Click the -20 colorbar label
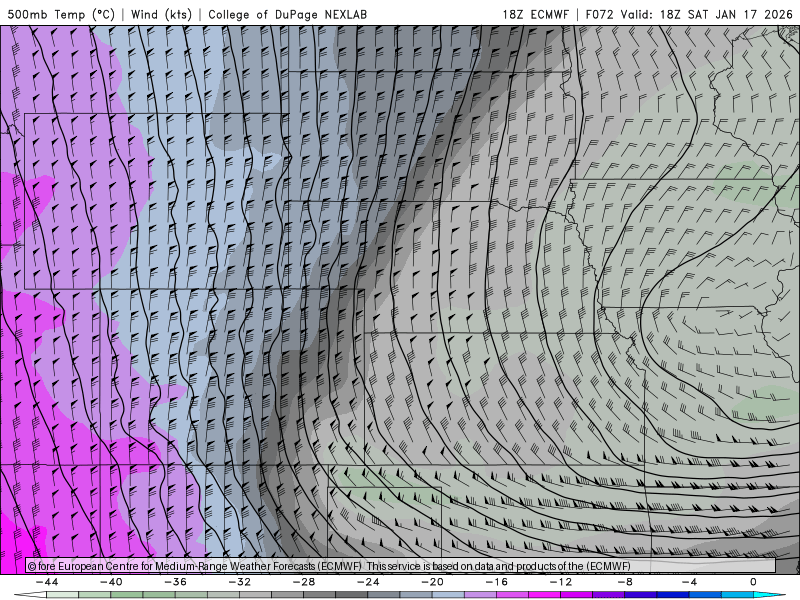800x600 pixels. [433, 582]
